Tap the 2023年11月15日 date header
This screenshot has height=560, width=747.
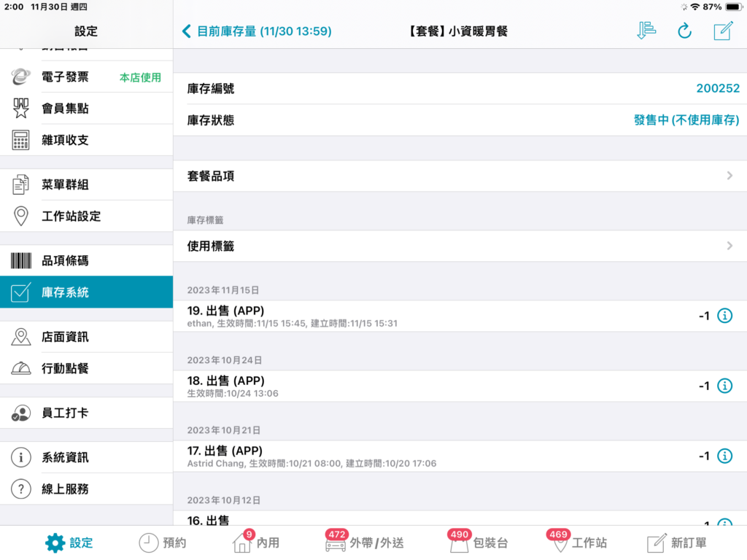pyautogui.click(x=223, y=290)
